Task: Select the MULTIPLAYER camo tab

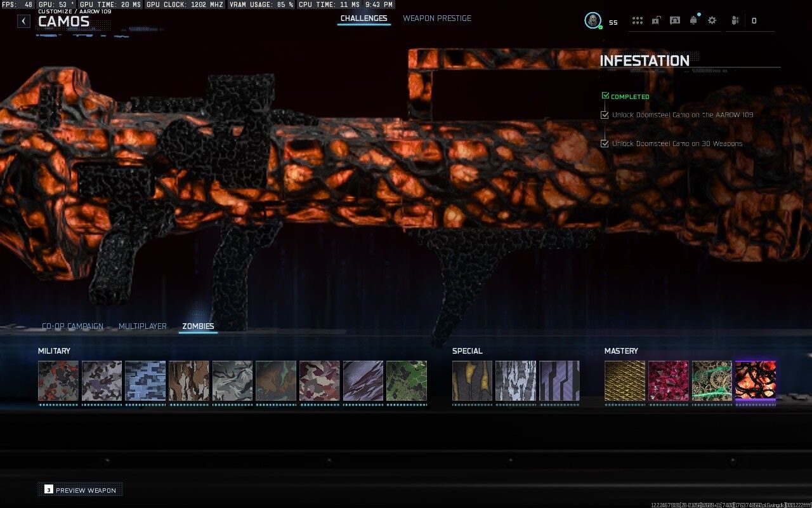Action: click(x=143, y=326)
